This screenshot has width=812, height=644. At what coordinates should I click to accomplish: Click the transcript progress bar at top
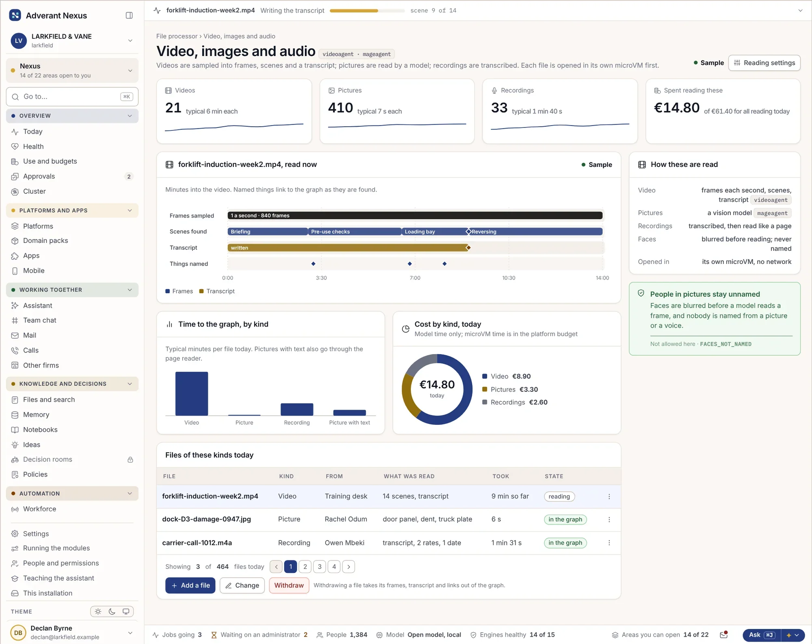click(x=367, y=11)
